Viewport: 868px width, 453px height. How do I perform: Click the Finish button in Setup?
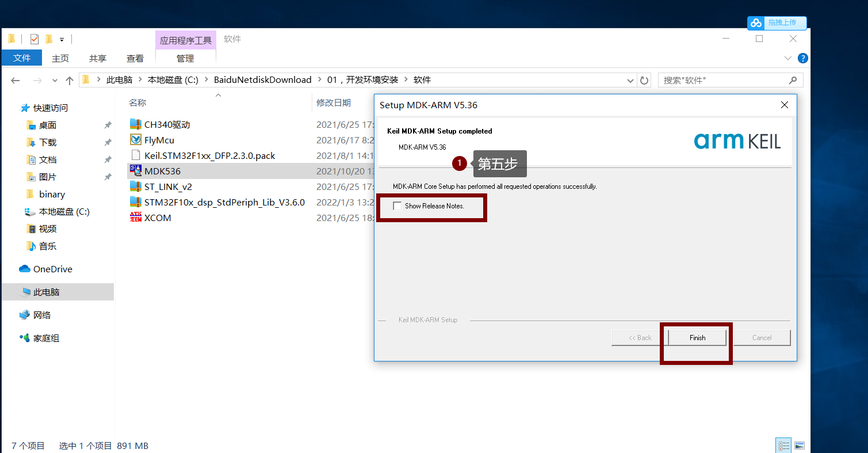pyautogui.click(x=697, y=338)
